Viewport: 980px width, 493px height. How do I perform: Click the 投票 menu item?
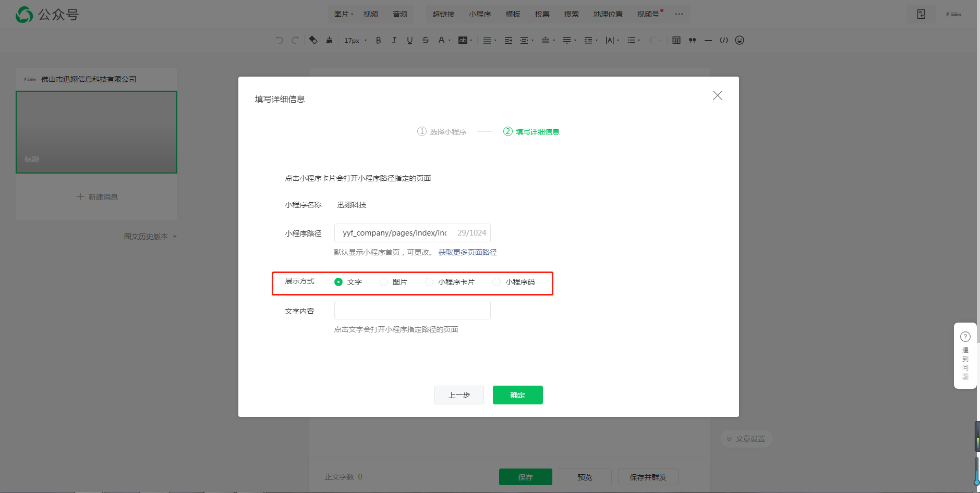point(542,14)
